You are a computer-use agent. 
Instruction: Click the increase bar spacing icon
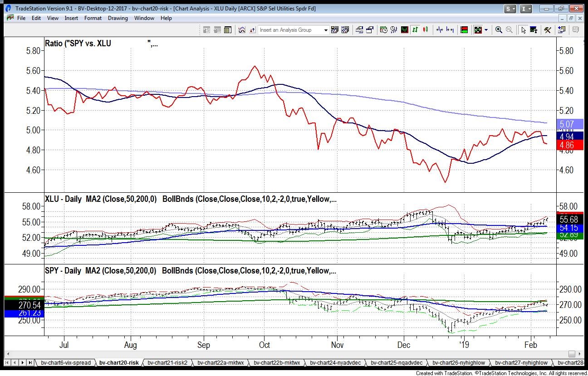point(450,30)
